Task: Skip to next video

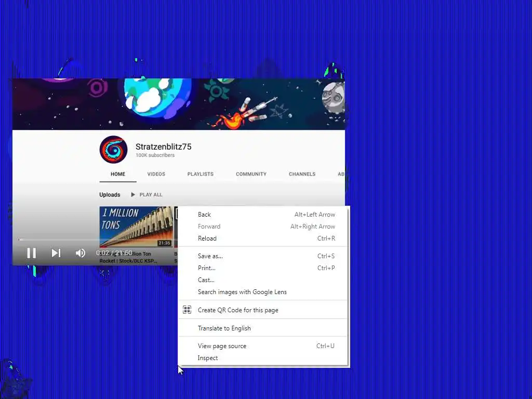Action: click(x=56, y=253)
